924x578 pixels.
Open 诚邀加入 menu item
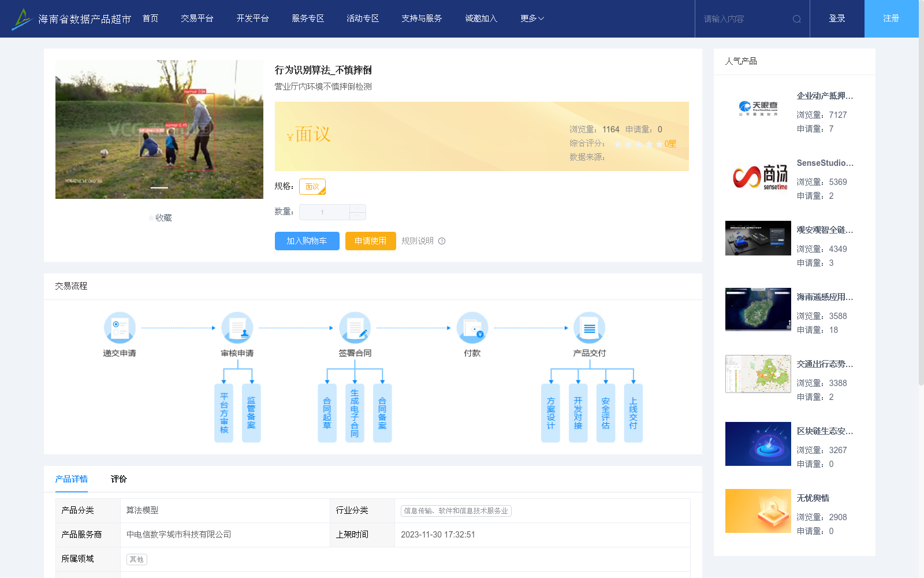[481, 18]
